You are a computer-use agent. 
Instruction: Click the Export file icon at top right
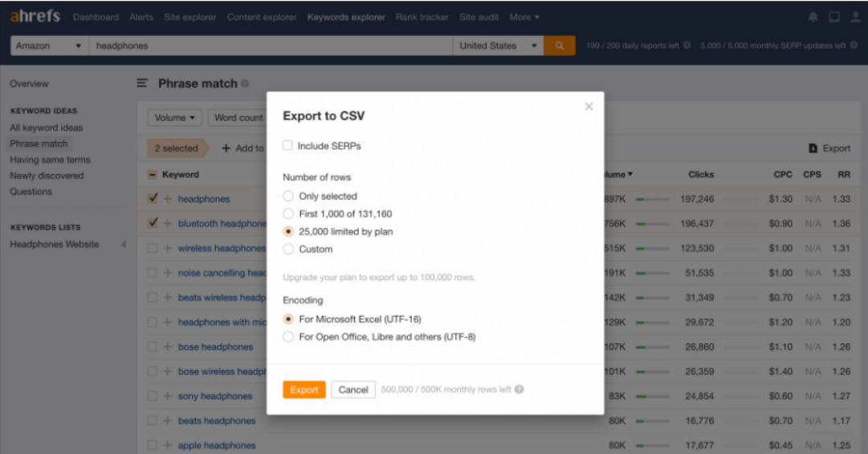tap(813, 148)
